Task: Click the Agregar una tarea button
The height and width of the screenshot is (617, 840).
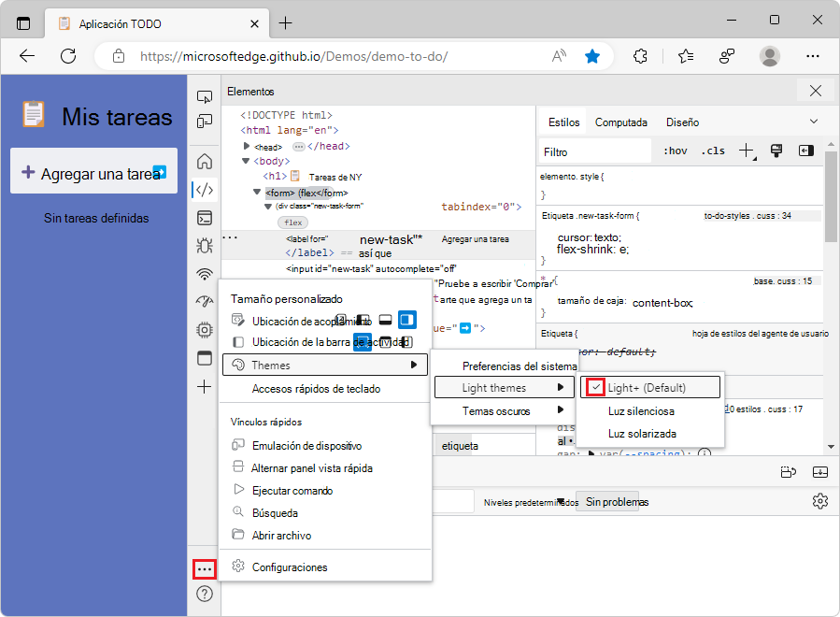Action: click(93, 171)
